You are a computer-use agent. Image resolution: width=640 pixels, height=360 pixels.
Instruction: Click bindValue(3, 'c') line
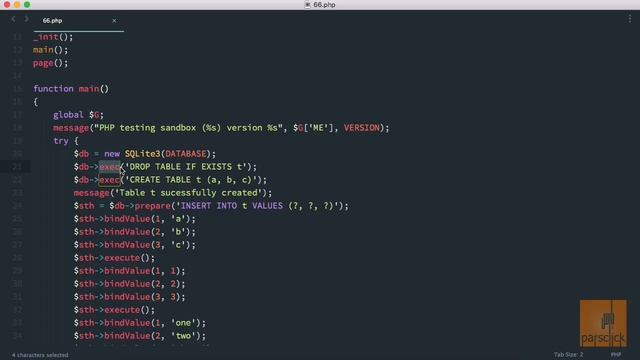(135, 245)
